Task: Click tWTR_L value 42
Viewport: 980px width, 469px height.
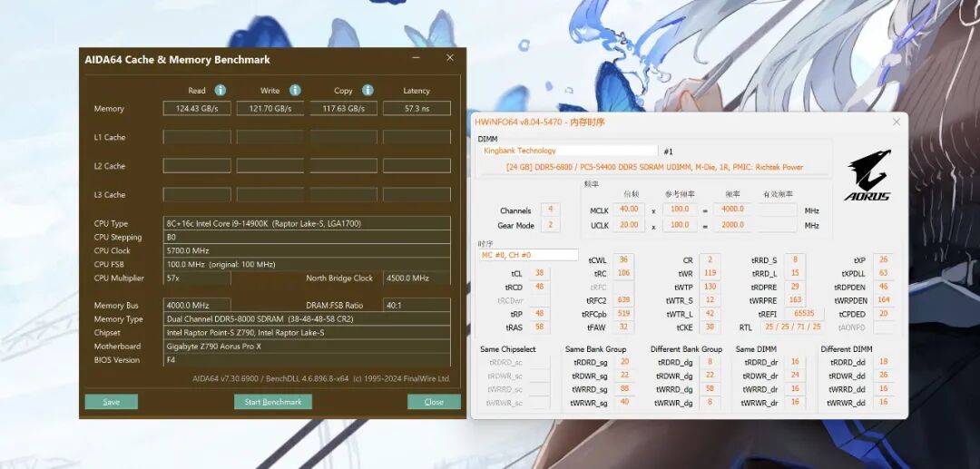Action: 710,314
